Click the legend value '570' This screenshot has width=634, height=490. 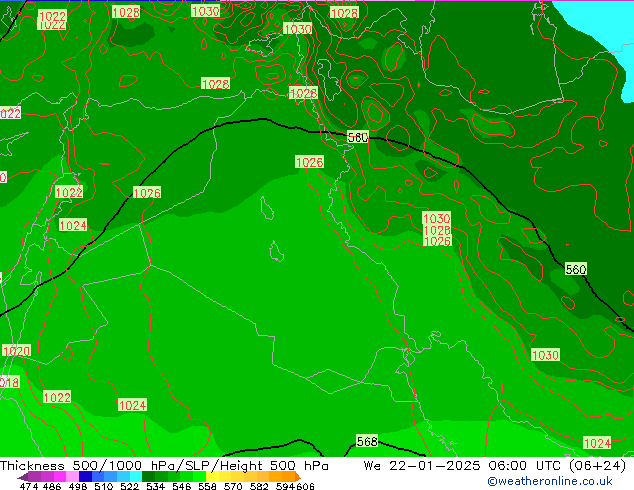[x=233, y=486]
